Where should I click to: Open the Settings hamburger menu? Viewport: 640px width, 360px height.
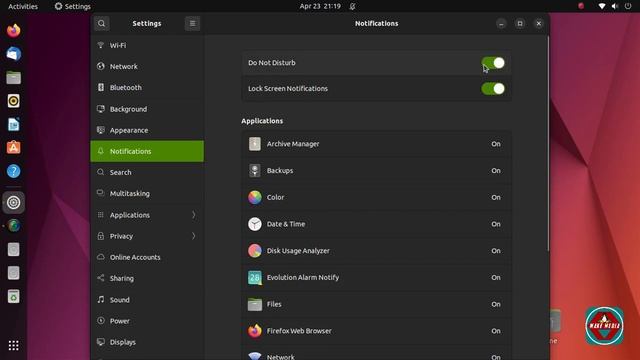[192, 24]
